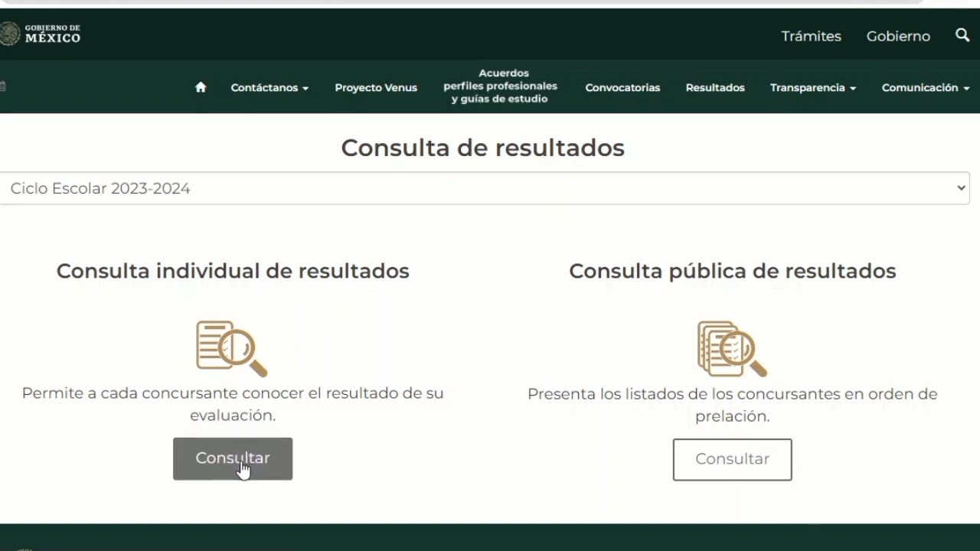Screen dimensions: 980x551
Task: Go to the Resultados page
Action: [x=714, y=87]
